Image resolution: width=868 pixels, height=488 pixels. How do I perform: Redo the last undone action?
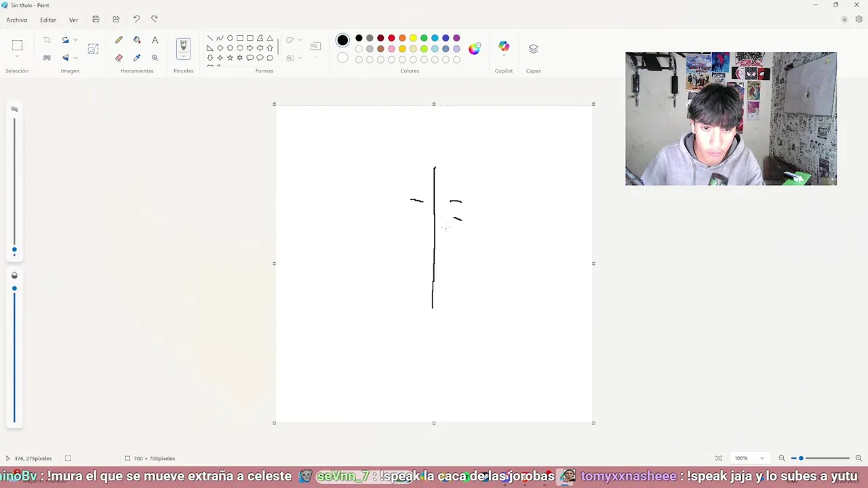[154, 19]
